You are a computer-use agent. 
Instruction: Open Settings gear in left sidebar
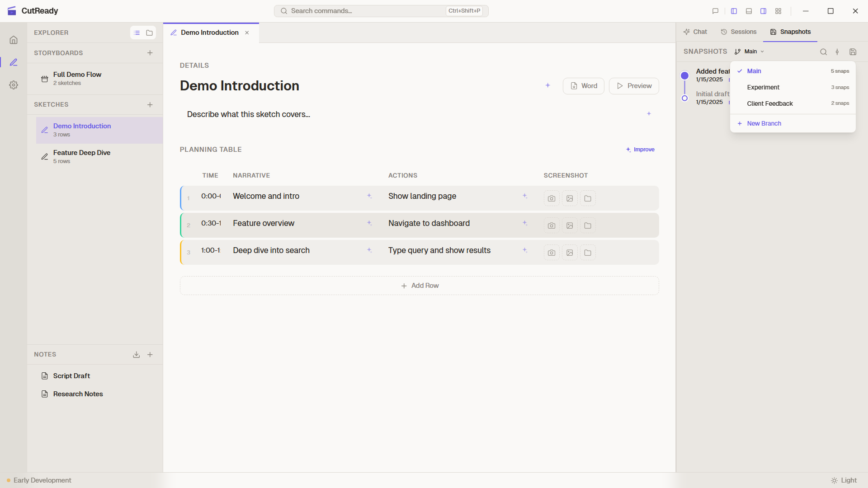click(14, 85)
